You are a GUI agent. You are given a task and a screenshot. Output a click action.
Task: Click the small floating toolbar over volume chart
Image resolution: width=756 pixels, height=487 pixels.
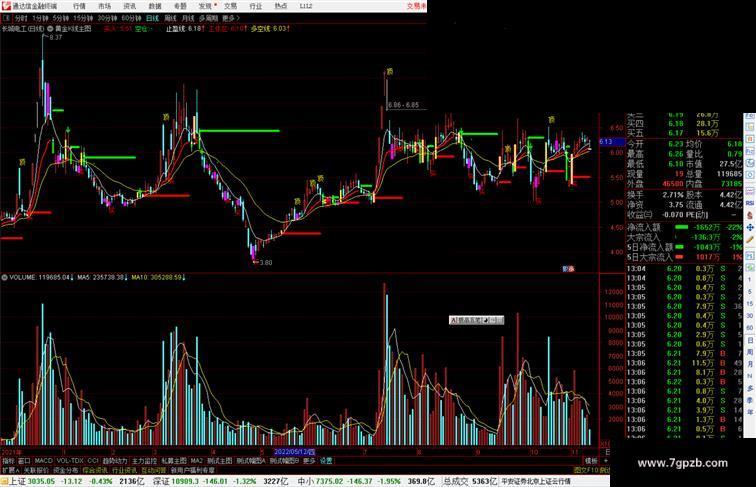click(x=476, y=320)
